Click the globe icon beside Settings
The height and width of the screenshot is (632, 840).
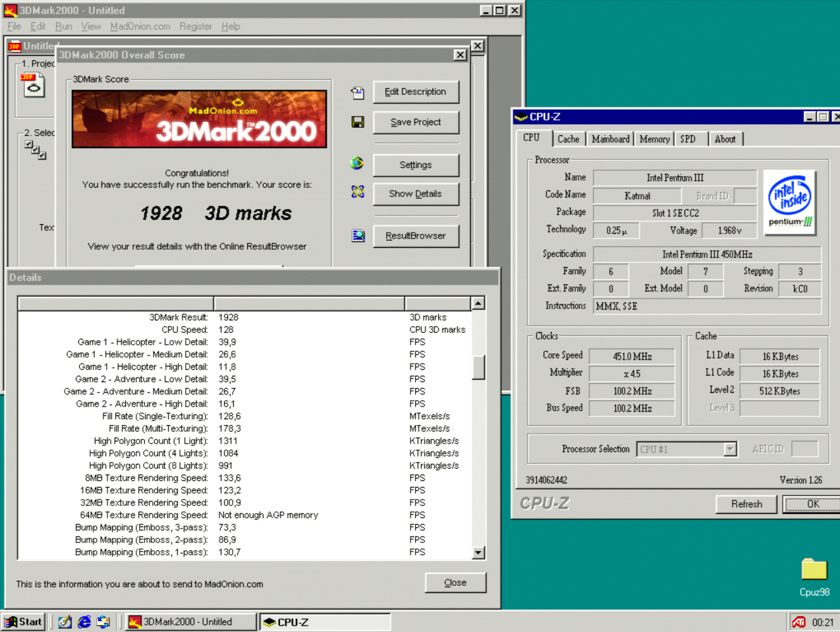point(357,163)
